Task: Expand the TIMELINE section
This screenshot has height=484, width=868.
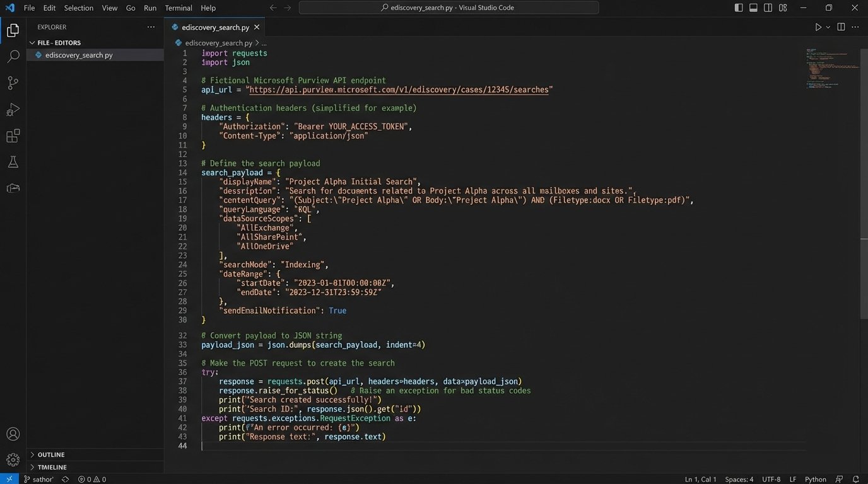Action: pyautogui.click(x=52, y=467)
